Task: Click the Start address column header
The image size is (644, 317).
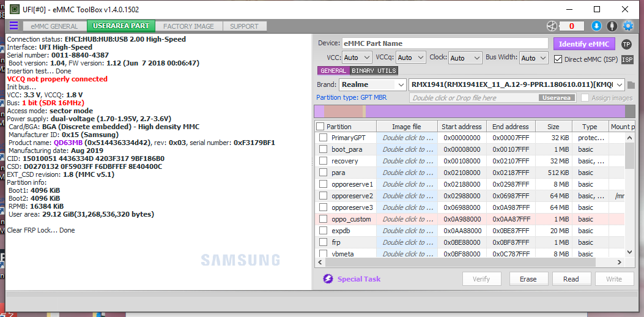Action: [462, 126]
